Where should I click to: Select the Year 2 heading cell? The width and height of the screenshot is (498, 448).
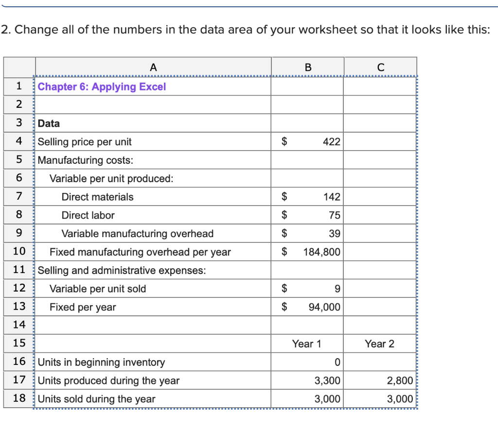[380, 344]
